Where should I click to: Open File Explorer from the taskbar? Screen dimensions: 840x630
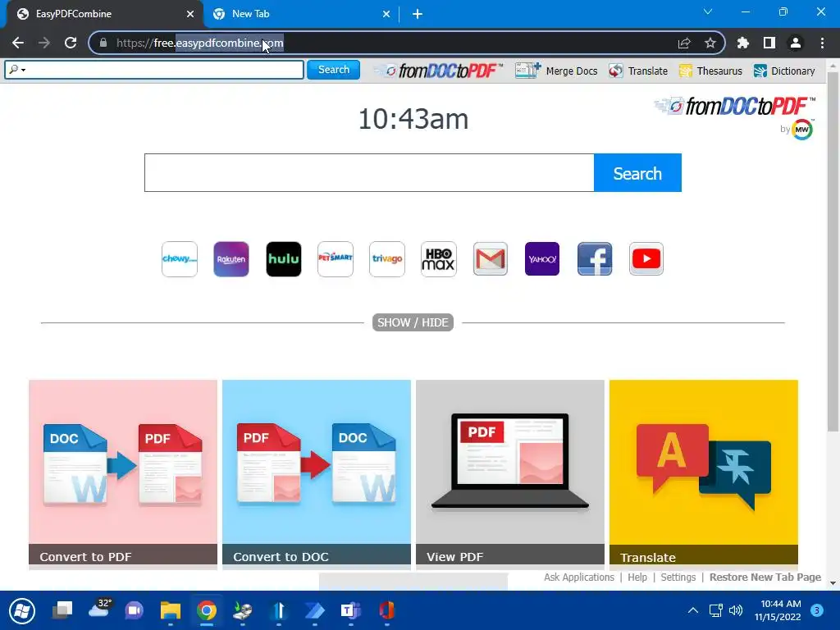point(171,610)
